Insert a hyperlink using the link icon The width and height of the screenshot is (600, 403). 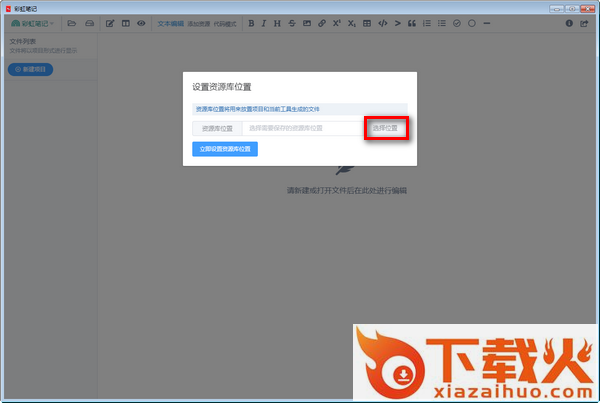coord(321,23)
